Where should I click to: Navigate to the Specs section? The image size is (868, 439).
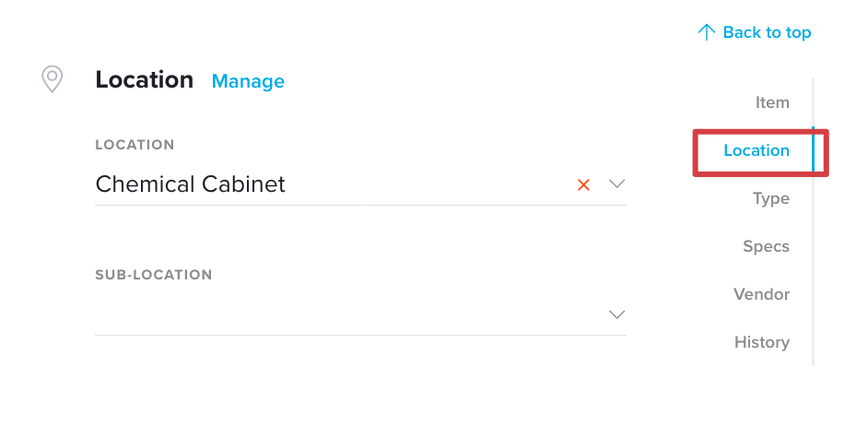click(766, 246)
